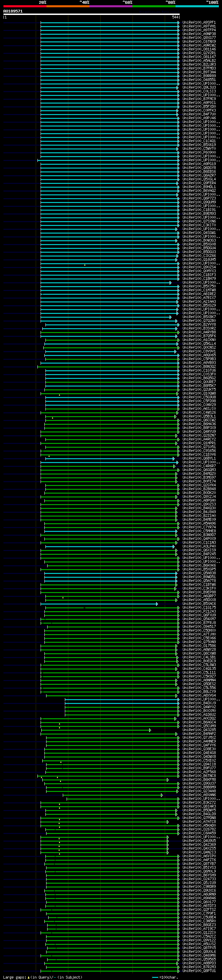Click the UniRef100_O24733 label
Viewport: 222px width, 980px height.
[x=199, y=879]
